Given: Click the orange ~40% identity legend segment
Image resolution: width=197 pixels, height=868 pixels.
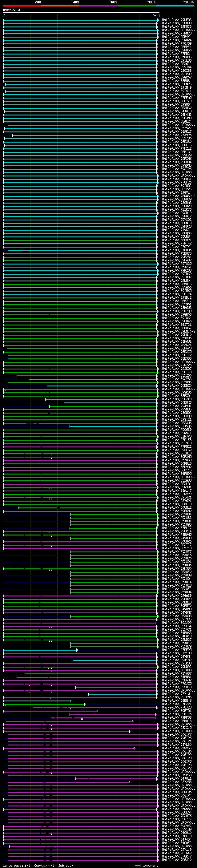Looking at the screenshot, I should 60,6.
